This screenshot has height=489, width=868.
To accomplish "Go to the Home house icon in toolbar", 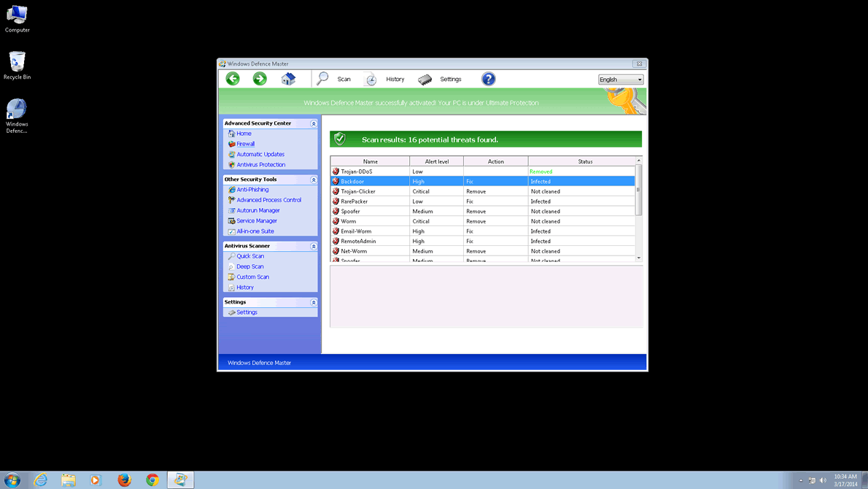I will click(x=288, y=79).
